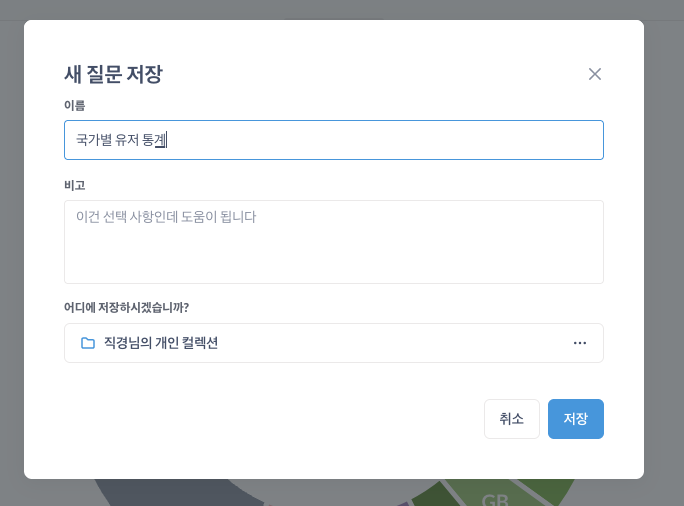
Task: Select the GB pie chart segment
Action: [x=495, y=497]
